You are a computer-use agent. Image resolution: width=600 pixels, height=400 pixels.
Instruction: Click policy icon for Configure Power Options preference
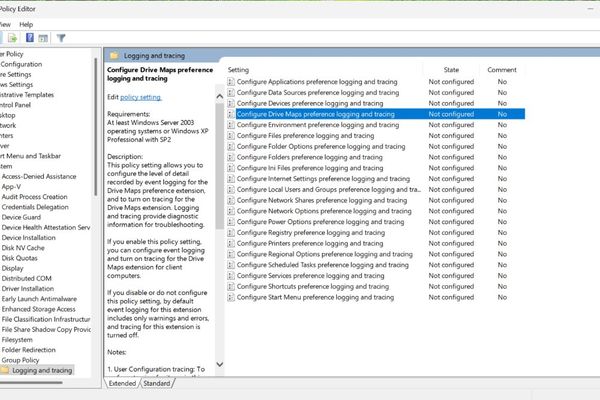[x=231, y=222]
